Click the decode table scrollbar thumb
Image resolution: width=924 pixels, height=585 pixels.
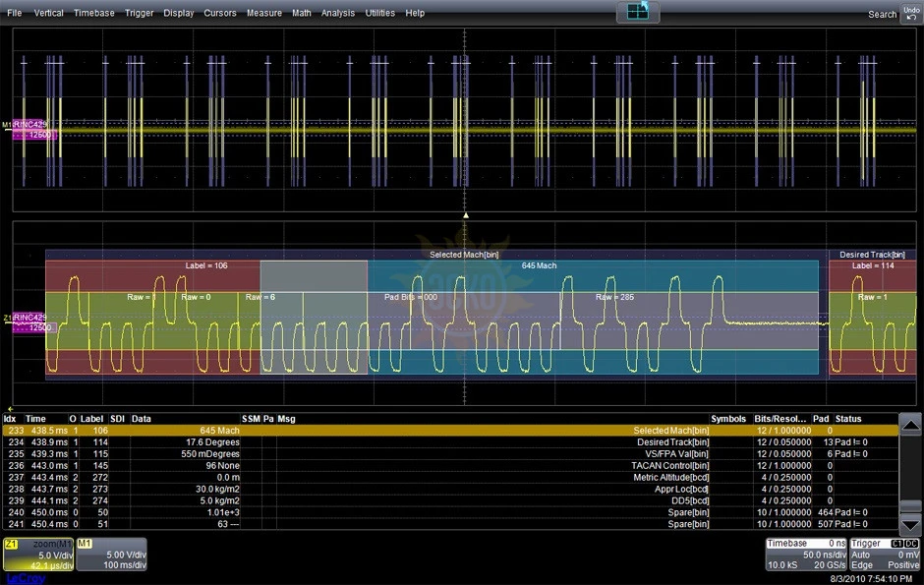(910, 506)
